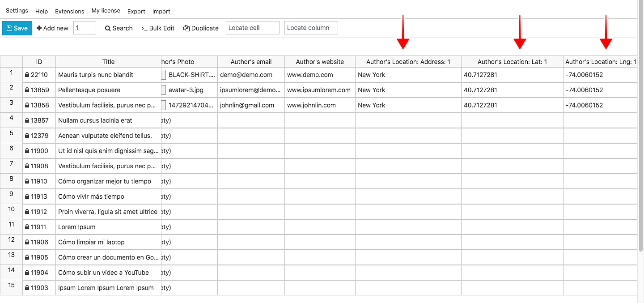Open Bulk Edit tool
Viewport: 644px width, 303px height.
[x=158, y=28]
